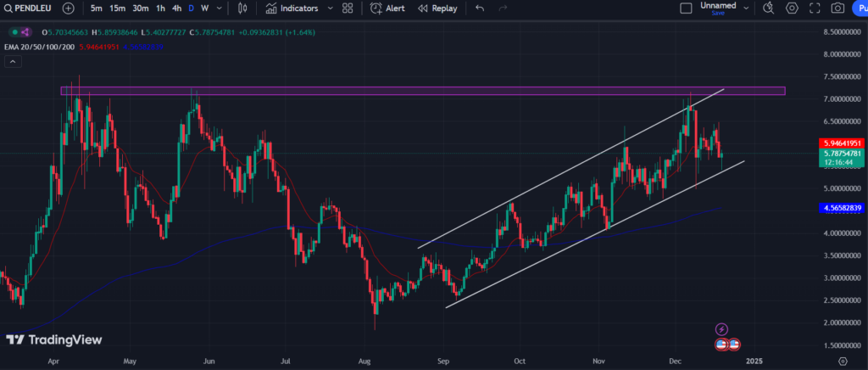Open symbol search for PENDLEU
868x370 pixels.
[x=28, y=8]
